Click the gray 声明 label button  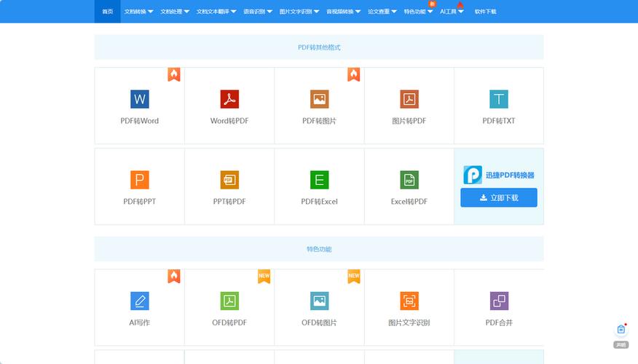point(621,345)
